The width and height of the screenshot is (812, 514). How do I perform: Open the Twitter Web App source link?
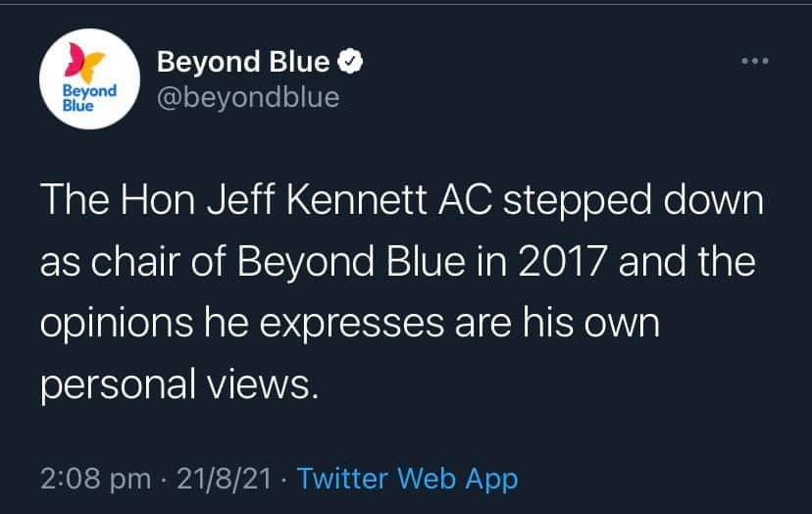[x=408, y=479]
